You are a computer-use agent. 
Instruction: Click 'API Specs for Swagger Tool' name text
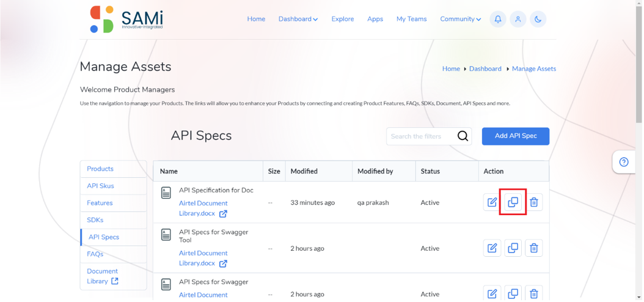coord(214,236)
